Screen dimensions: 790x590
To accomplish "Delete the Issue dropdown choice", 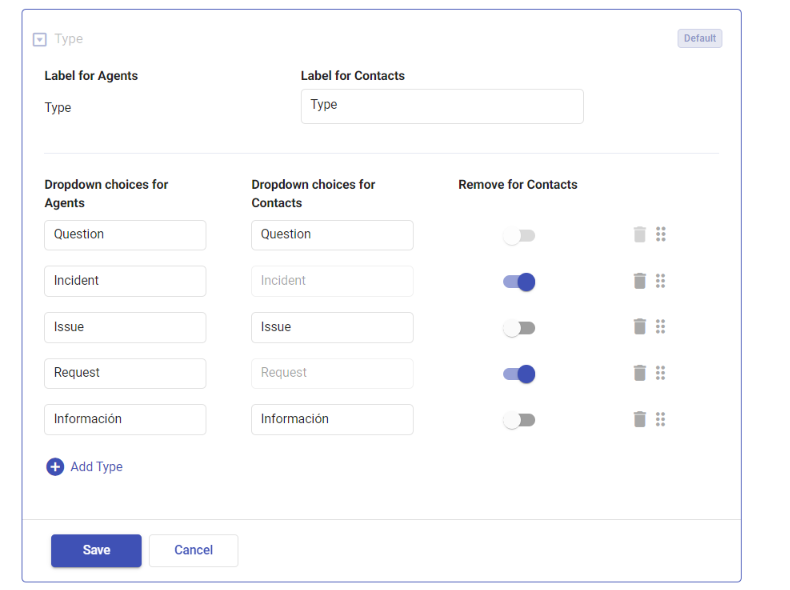I will point(639,326).
